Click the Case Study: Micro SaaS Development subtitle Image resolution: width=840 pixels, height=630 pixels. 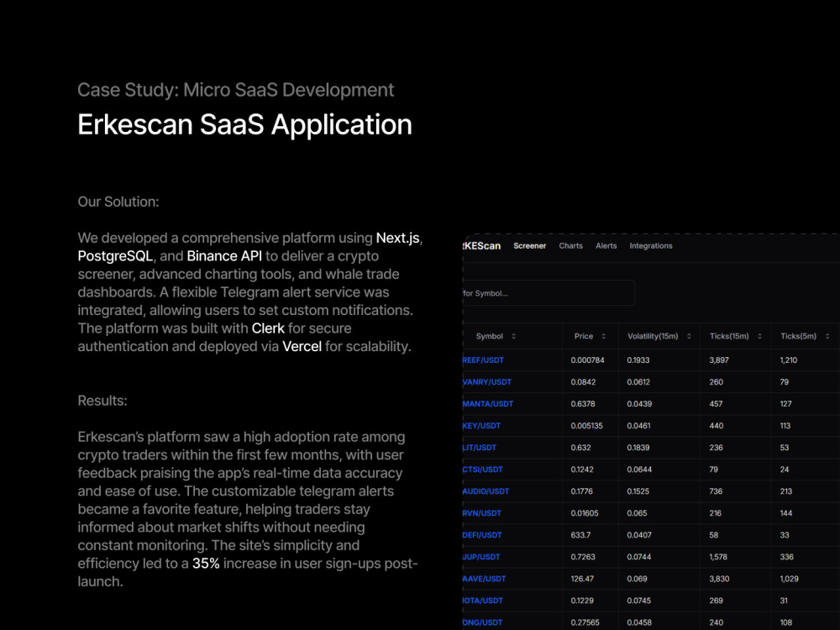236,90
